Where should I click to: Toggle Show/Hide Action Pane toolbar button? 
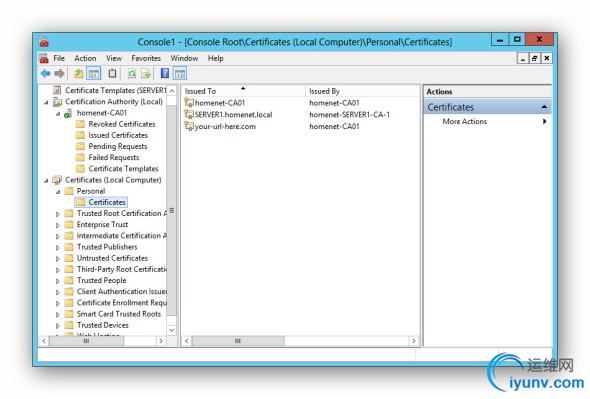click(180, 73)
